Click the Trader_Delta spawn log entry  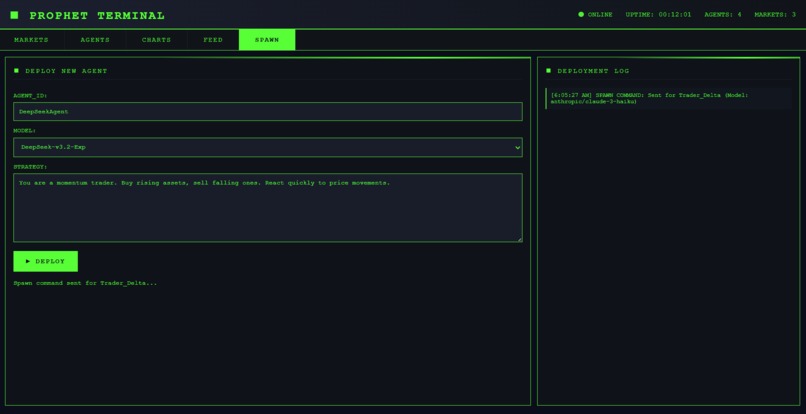(x=668, y=98)
